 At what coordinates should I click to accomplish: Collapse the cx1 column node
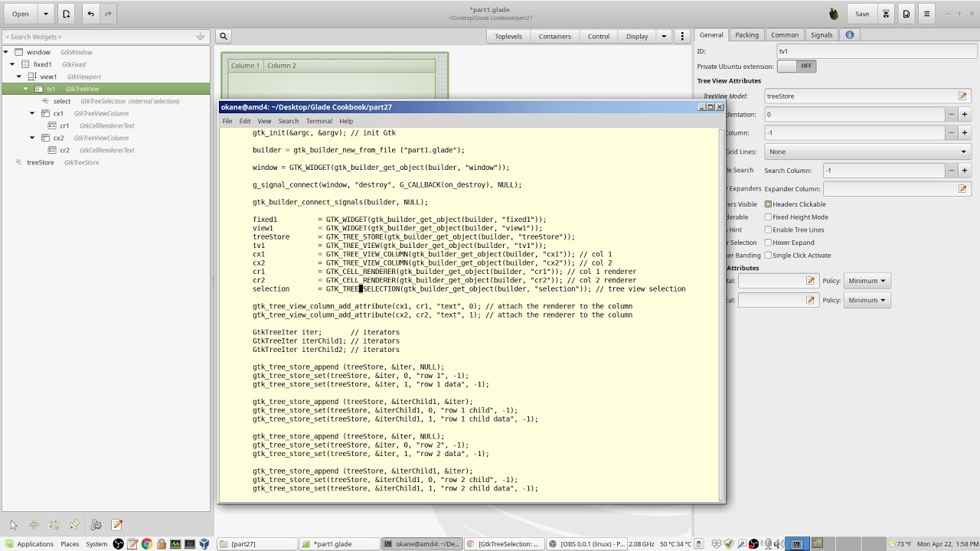(32, 113)
